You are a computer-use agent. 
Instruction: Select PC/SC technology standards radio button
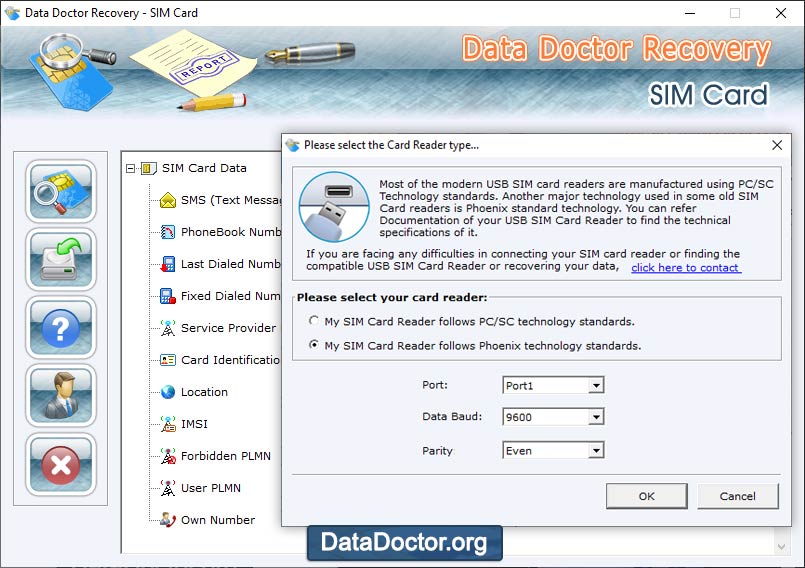[x=313, y=320]
